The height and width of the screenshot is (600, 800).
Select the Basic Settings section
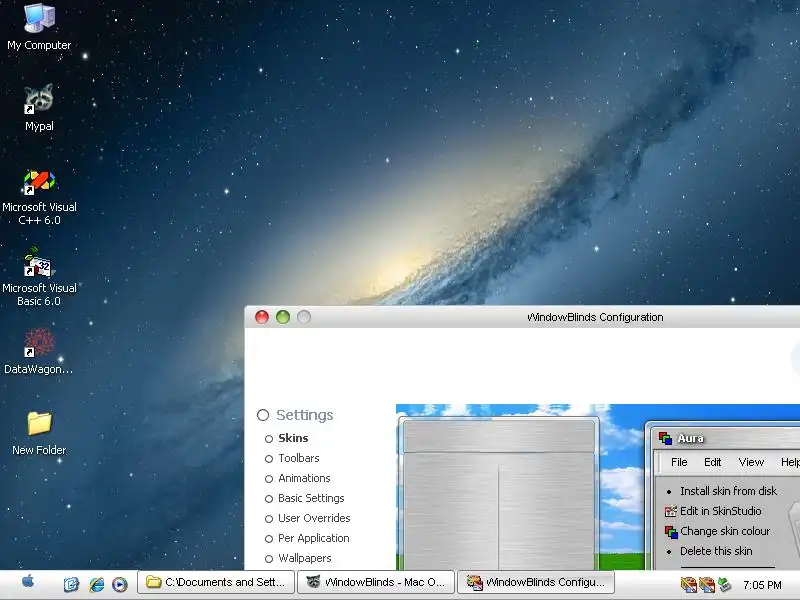311,498
